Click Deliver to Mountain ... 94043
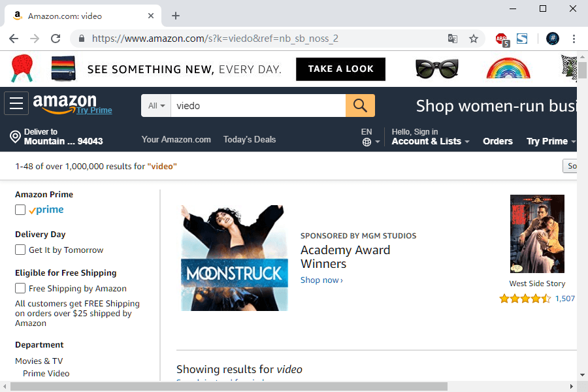 point(56,137)
